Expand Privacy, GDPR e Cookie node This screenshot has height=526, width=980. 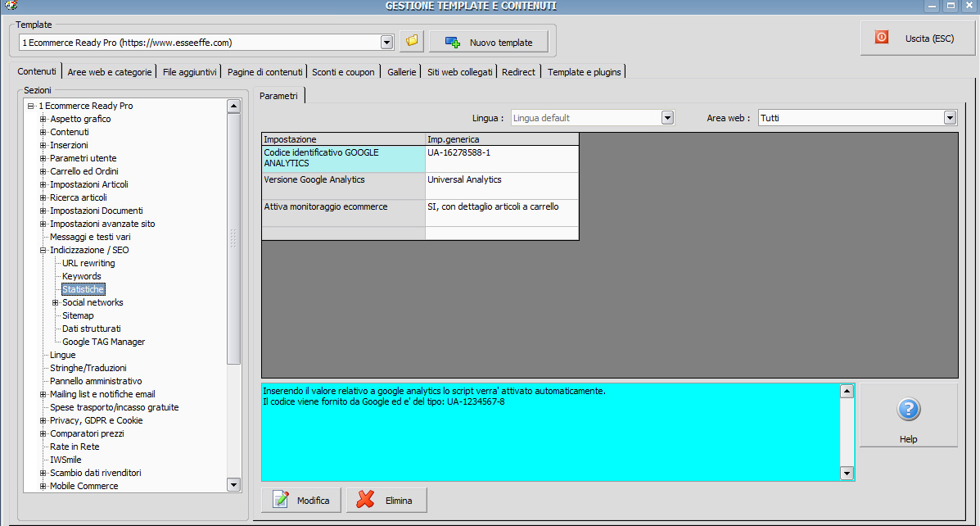[x=43, y=421]
